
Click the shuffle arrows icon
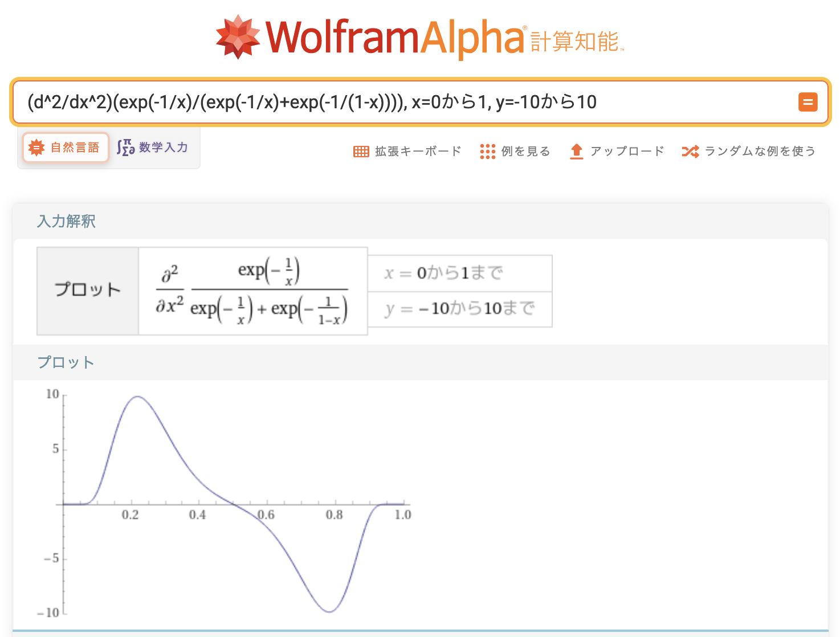click(x=690, y=152)
